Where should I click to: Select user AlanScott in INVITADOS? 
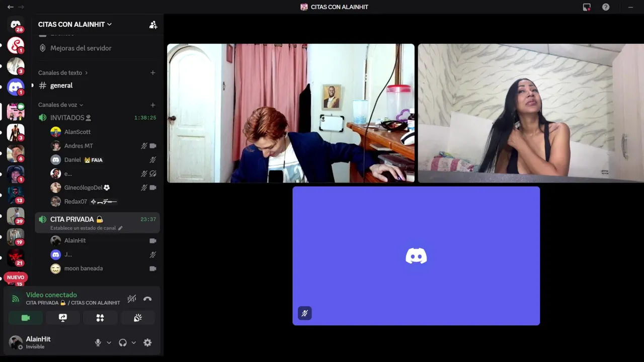click(77, 132)
